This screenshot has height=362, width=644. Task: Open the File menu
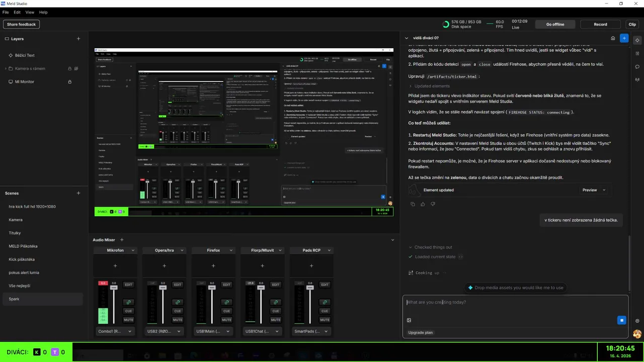[6, 12]
